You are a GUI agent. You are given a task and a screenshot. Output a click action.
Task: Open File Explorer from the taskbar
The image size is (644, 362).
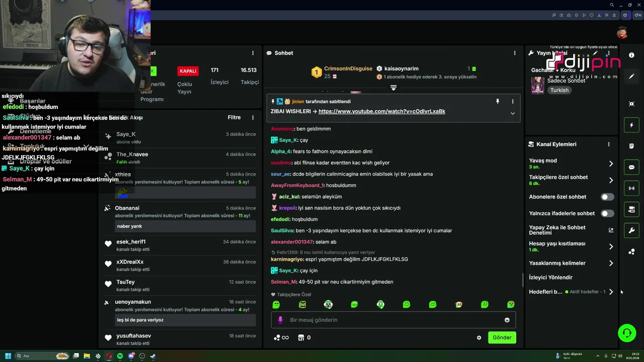click(x=87, y=356)
